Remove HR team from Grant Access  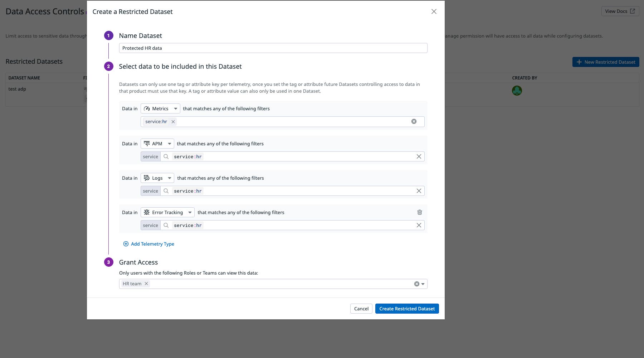pos(146,284)
